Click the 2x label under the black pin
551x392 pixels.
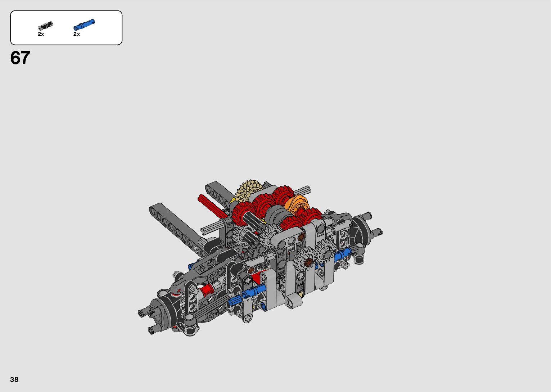41,34
